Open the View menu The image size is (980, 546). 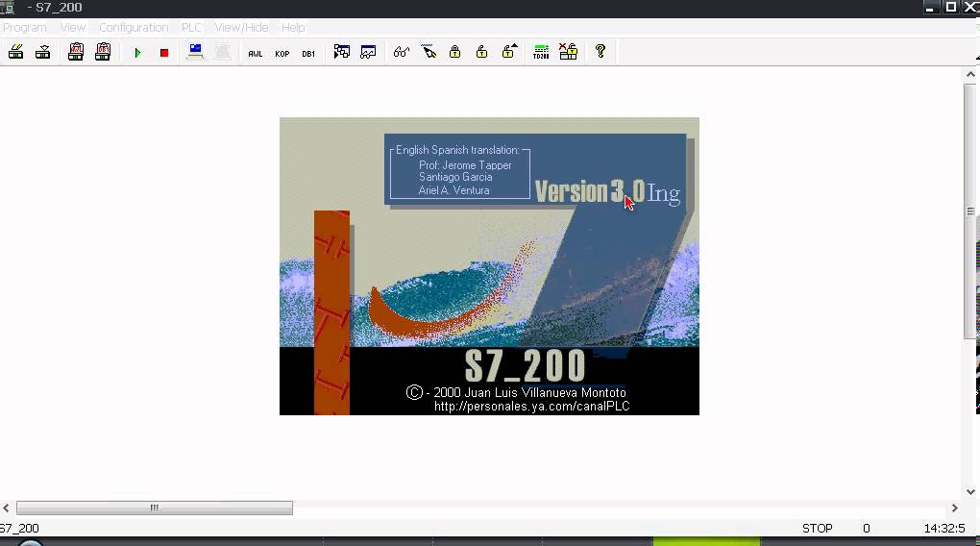point(72,28)
